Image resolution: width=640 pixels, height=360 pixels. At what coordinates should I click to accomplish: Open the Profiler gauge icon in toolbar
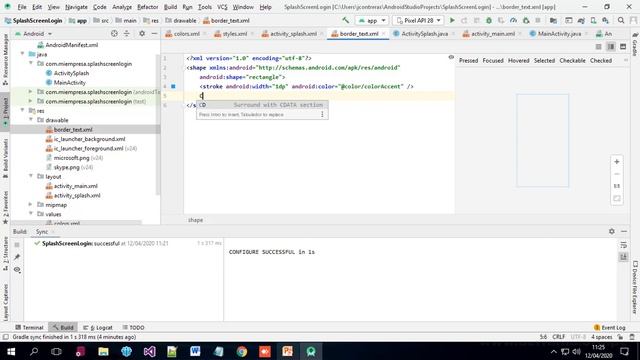point(513,20)
